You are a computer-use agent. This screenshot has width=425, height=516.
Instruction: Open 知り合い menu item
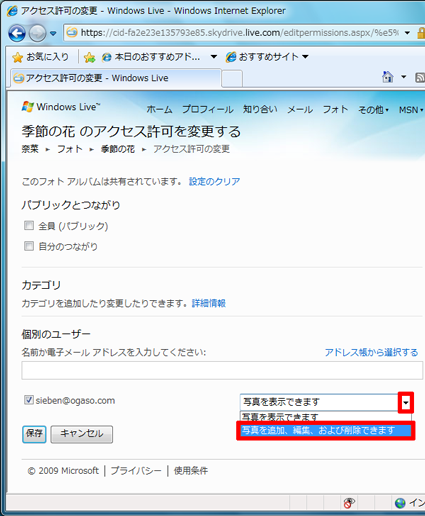tap(260, 109)
